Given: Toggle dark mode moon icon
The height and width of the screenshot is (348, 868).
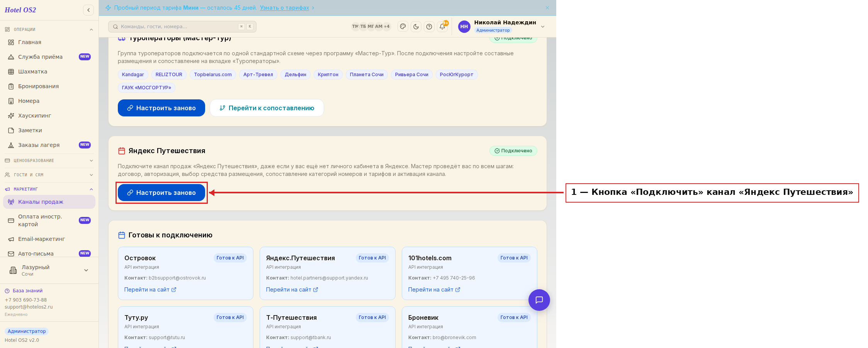Looking at the screenshot, I should click(416, 26).
